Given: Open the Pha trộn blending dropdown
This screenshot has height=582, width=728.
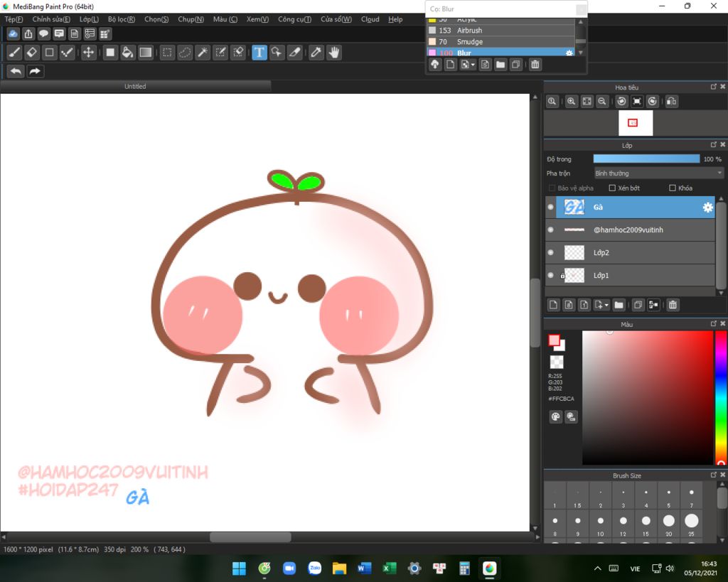Looking at the screenshot, I should point(658,173).
